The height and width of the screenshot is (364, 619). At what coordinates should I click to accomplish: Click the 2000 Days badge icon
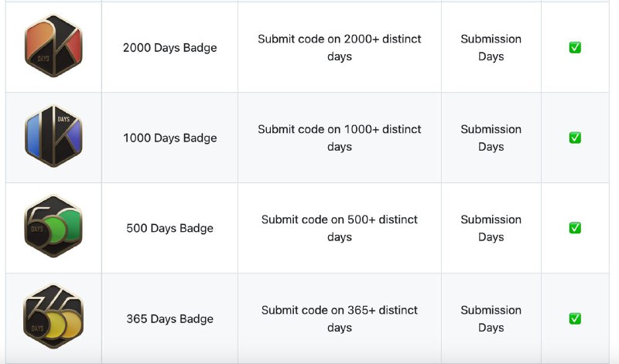tap(53, 46)
